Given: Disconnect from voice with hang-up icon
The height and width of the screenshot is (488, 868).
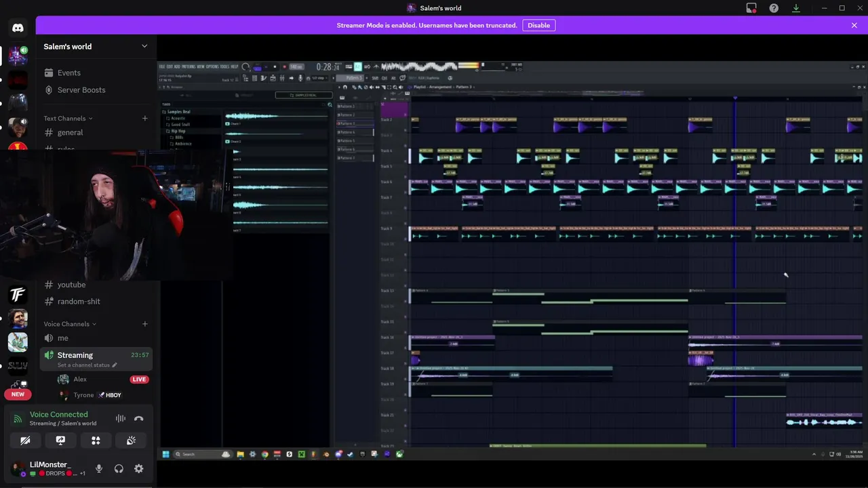Looking at the screenshot, I should [x=139, y=419].
